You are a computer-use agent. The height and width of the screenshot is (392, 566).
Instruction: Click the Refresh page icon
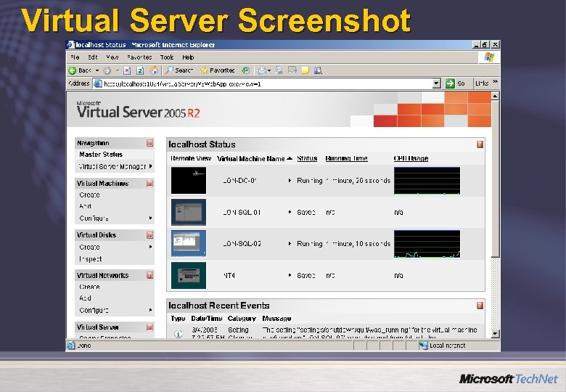coord(140,70)
